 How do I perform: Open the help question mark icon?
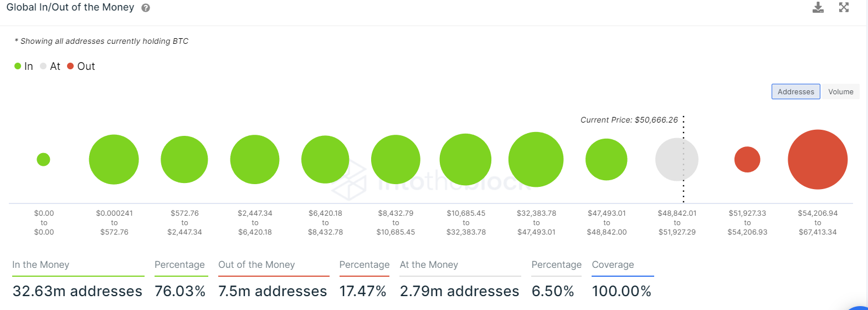(x=146, y=8)
